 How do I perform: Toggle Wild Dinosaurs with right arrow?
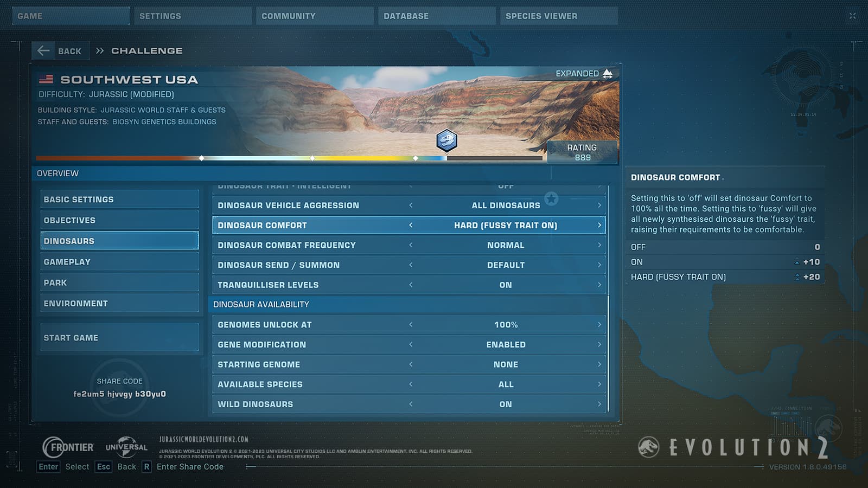(599, 404)
